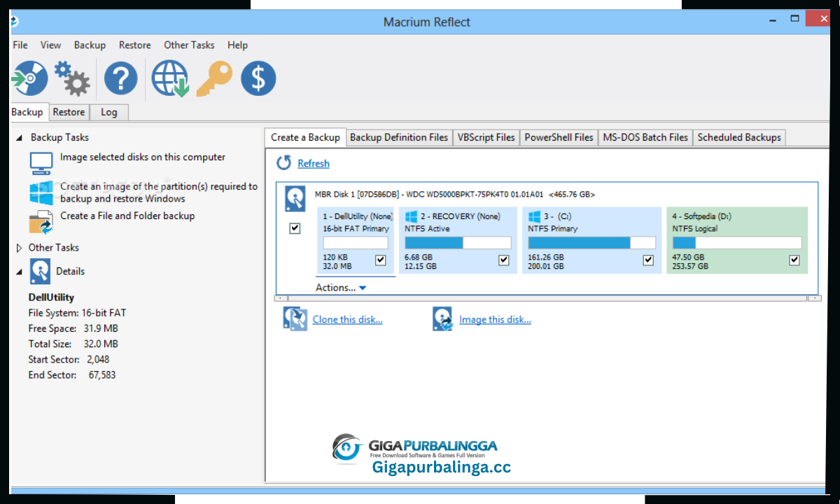
Task: Click the Image this disk link
Action: coord(495,319)
